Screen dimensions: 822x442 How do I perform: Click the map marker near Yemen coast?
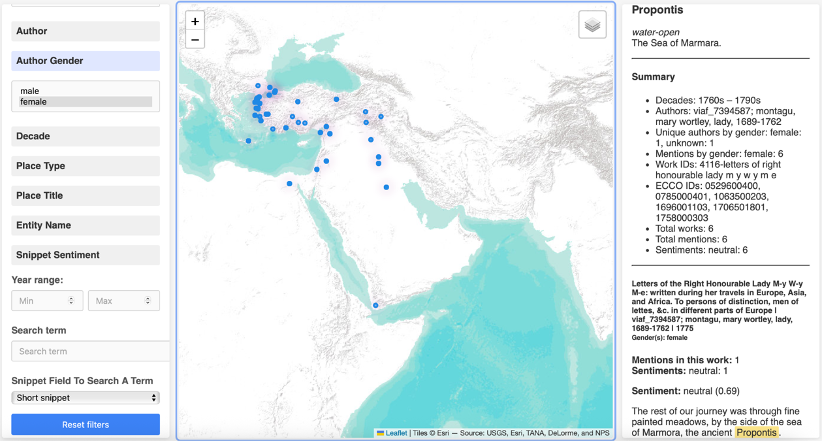point(375,305)
